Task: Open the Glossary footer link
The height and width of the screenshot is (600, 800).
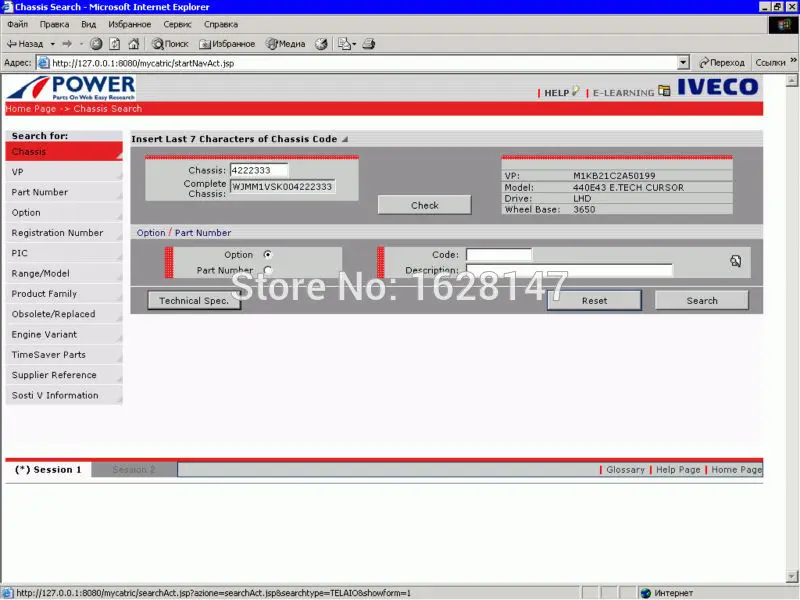Action: pyautogui.click(x=625, y=469)
